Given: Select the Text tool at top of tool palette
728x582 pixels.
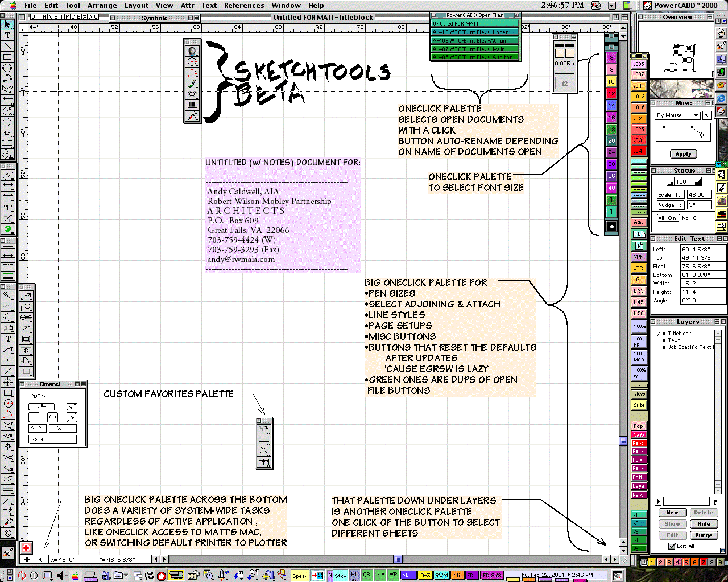Looking at the screenshot, I should coord(7,35).
